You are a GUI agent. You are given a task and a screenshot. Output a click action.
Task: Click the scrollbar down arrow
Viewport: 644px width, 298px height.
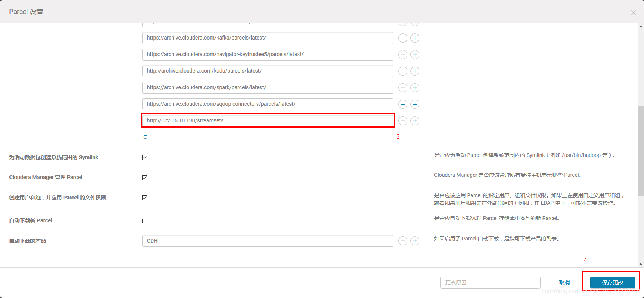point(641,264)
